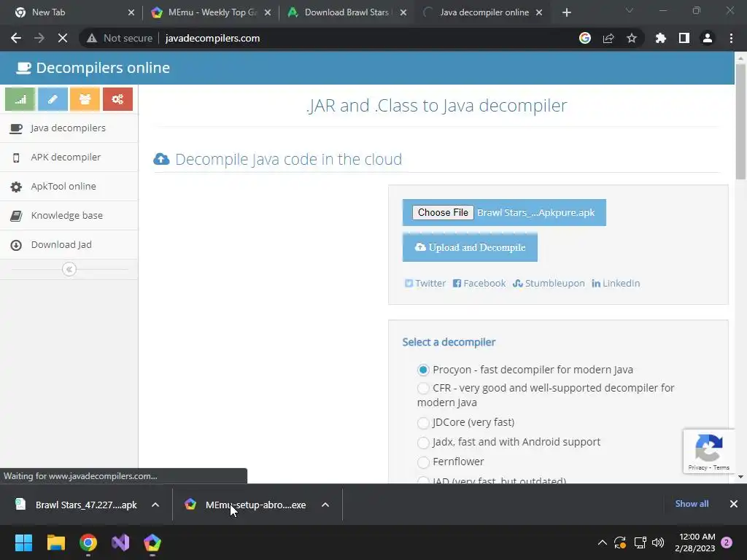
Task: Select the Jadx Android support radio button
Action: coord(423,443)
